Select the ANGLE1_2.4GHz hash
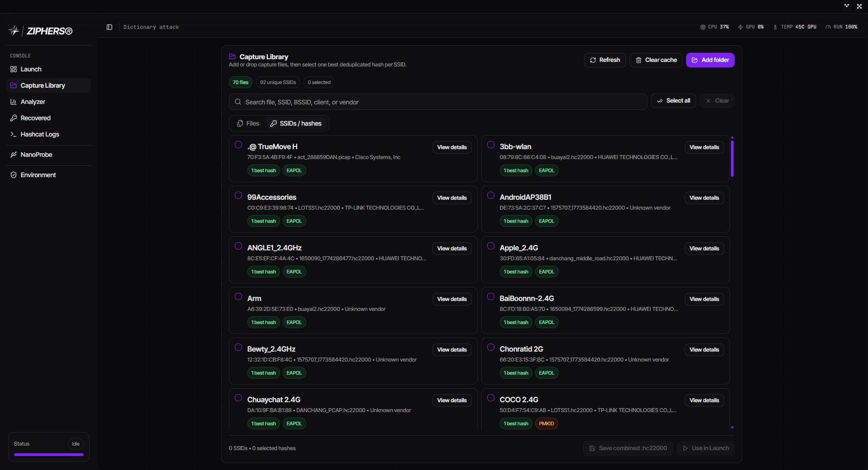Viewport: 868px width, 470px height. [x=238, y=246]
